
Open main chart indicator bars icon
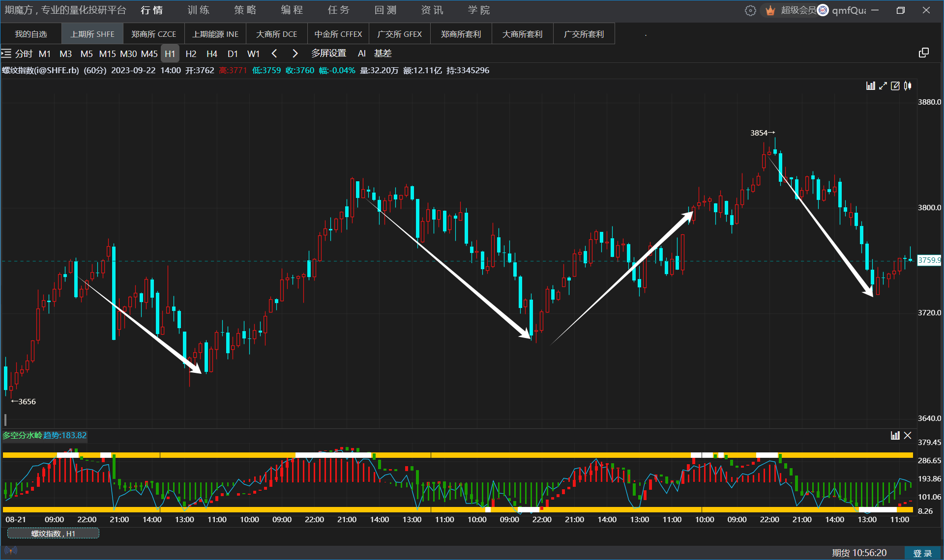pyautogui.click(x=870, y=86)
